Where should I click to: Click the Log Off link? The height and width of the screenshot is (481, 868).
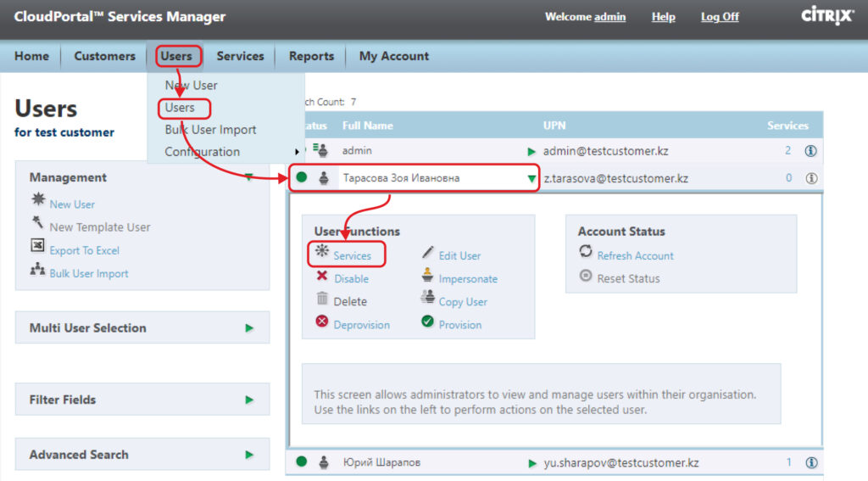click(720, 17)
